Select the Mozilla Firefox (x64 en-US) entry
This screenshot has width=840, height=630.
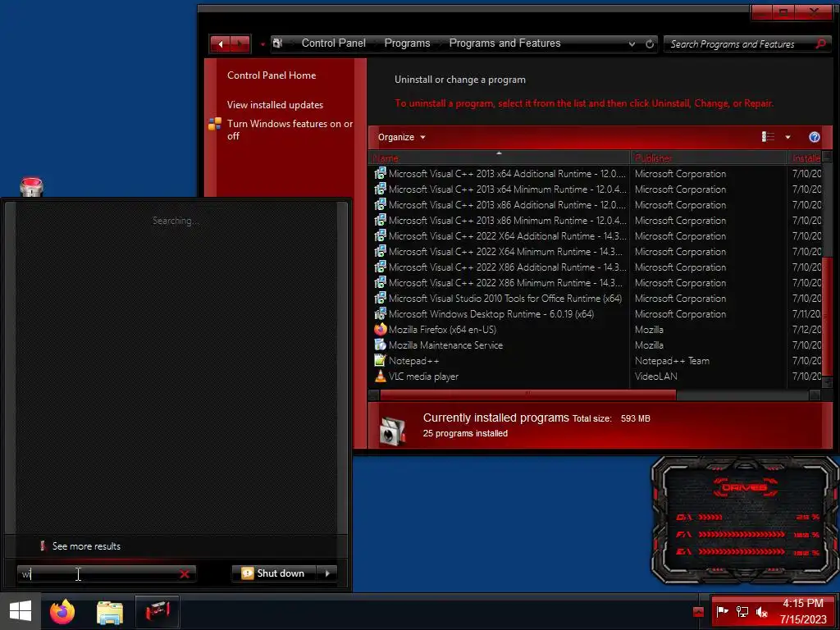[x=442, y=329]
